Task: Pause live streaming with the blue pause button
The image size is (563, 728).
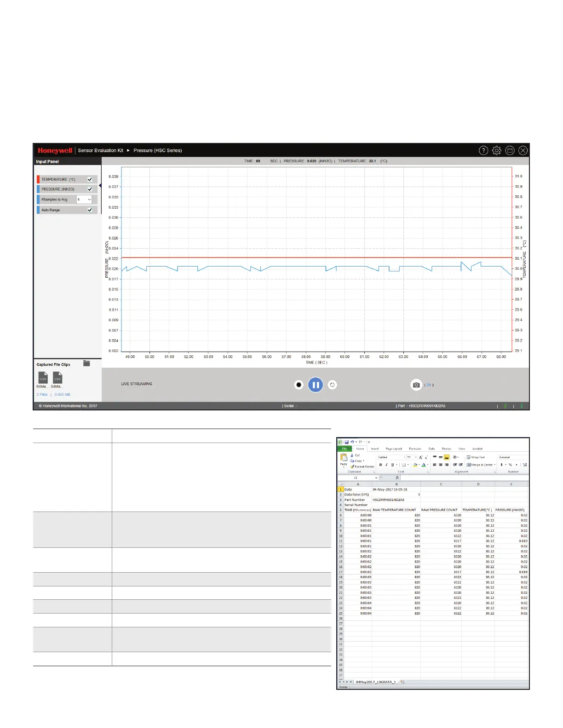Action: click(x=316, y=385)
